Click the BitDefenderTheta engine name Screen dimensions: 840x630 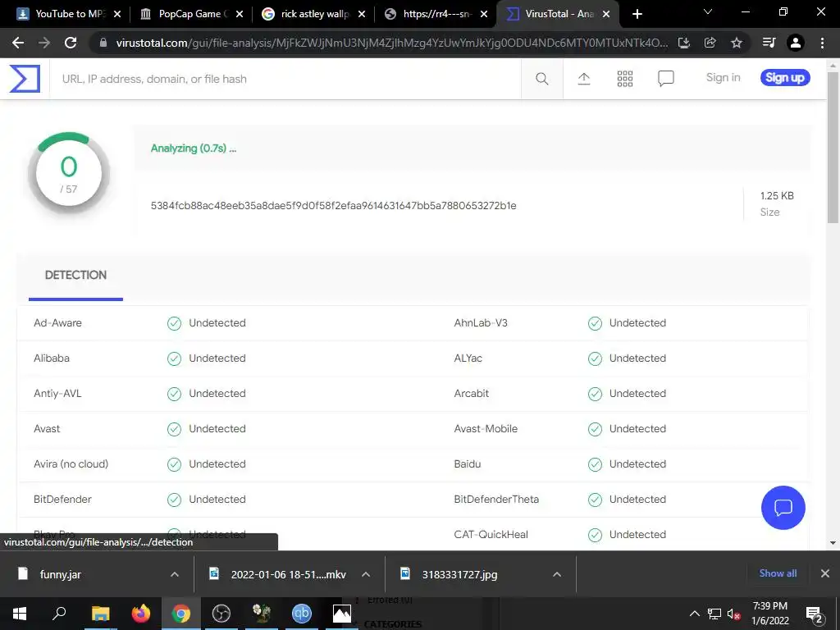point(496,500)
